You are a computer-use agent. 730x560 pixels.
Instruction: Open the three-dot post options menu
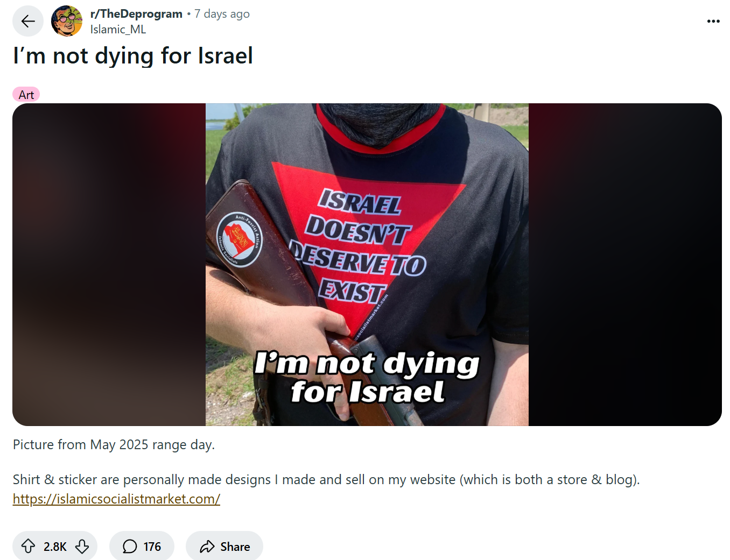tap(713, 21)
